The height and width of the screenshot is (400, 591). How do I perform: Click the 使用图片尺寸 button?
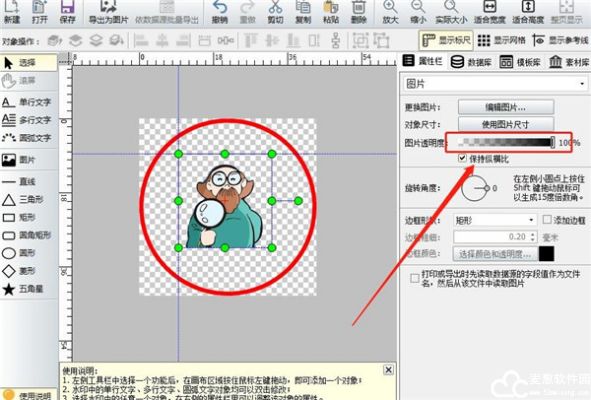(x=506, y=124)
